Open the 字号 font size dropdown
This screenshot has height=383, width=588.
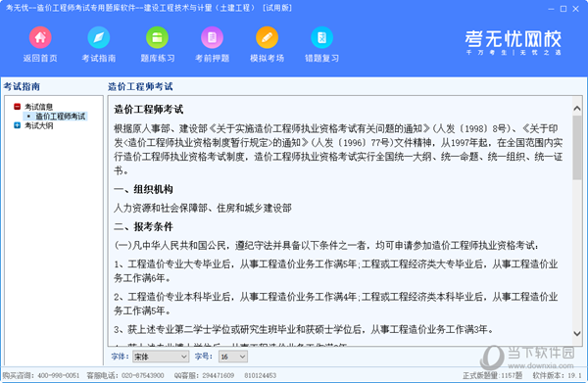pos(233,357)
